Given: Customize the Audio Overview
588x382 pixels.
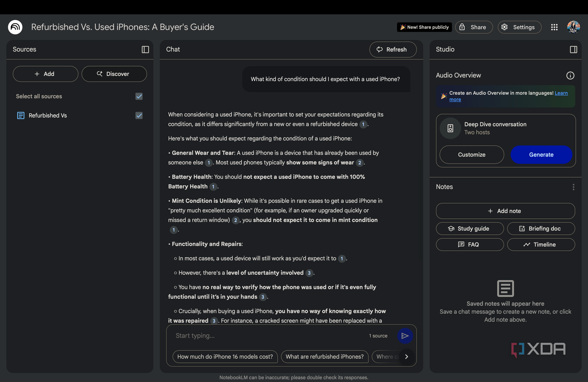Looking at the screenshot, I should [472, 155].
